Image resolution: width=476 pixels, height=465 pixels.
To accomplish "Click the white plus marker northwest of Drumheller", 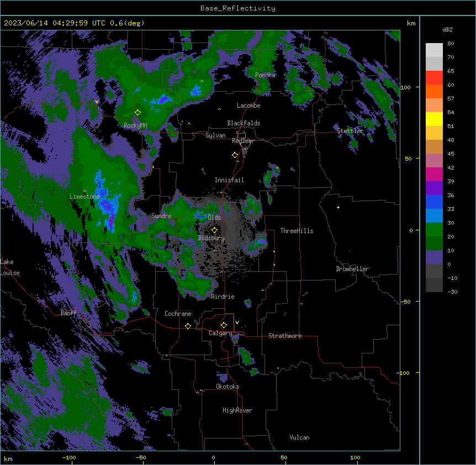I will pos(338,207).
